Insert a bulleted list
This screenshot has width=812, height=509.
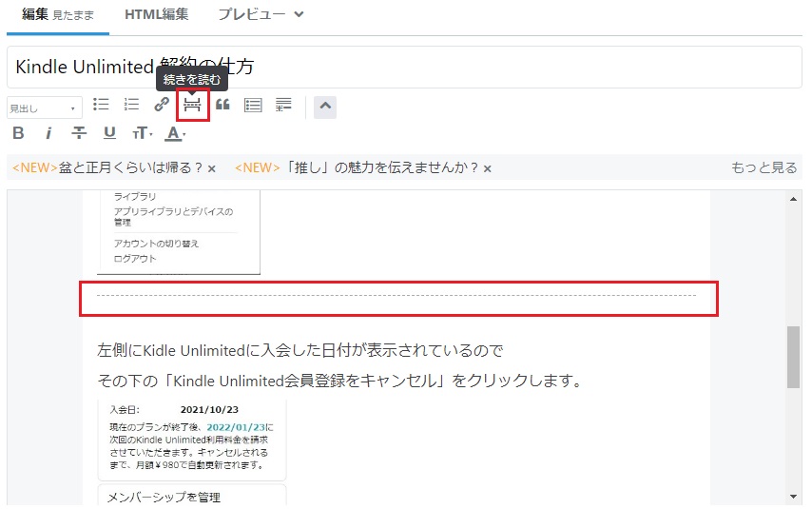tap(101, 105)
